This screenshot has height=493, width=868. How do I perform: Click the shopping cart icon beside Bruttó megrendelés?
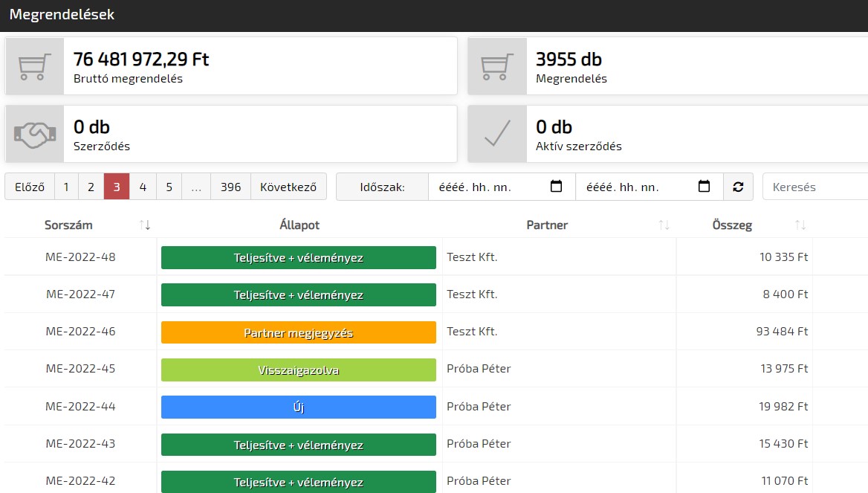point(34,66)
